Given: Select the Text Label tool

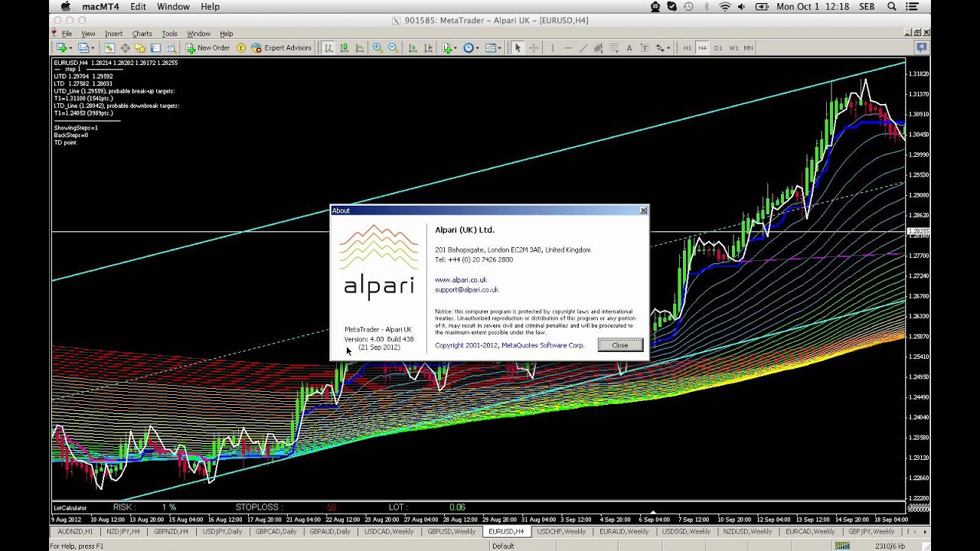Looking at the screenshot, I should (x=645, y=47).
